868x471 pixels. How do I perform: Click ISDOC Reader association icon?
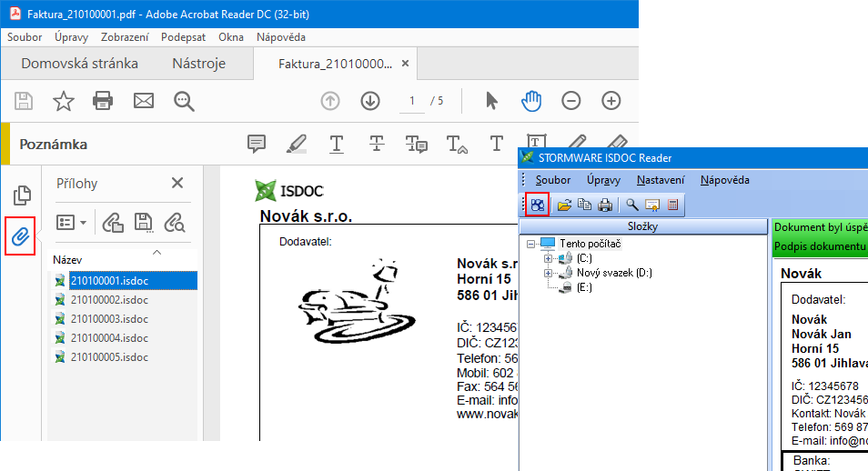point(537,205)
